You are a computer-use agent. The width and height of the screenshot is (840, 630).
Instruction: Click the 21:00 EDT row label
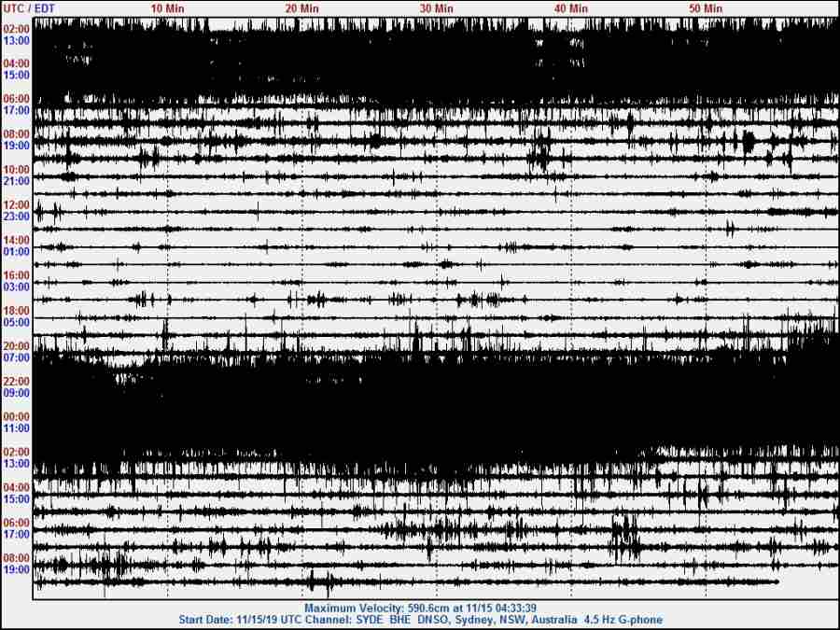[x=16, y=181]
